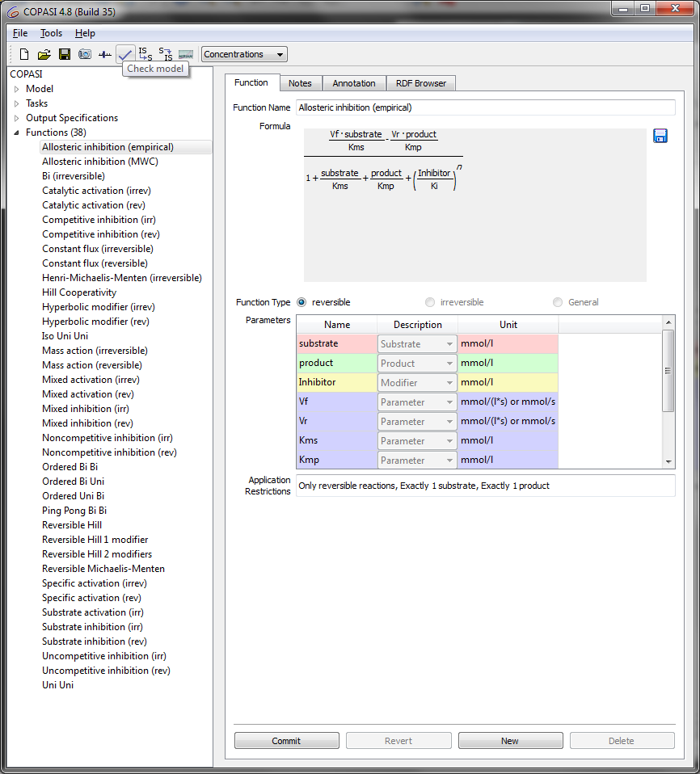Switch to the RDF Browser tab
The image size is (700, 774).
click(421, 83)
